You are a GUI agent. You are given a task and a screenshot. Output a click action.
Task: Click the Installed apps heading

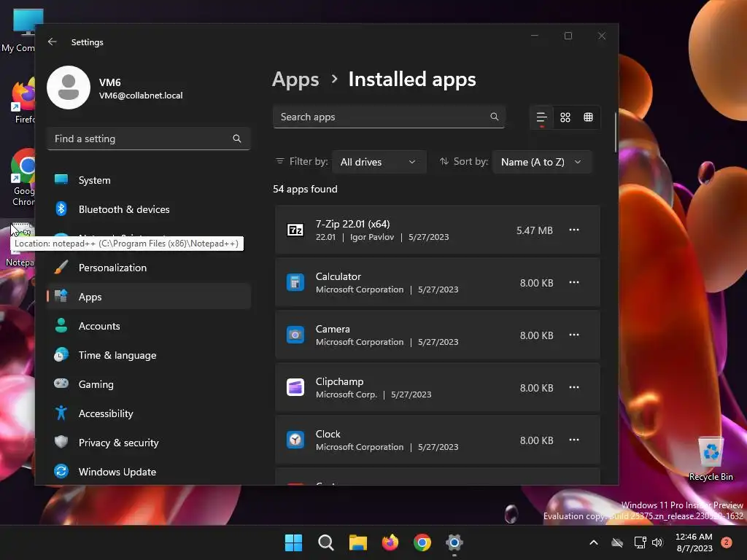click(412, 79)
